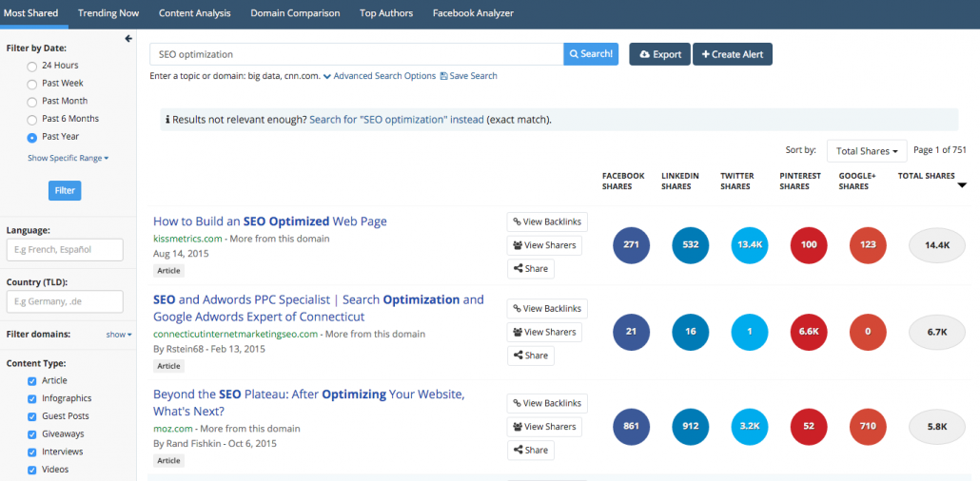Viewport: 980px width, 481px height.
Task: Click the Export button
Action: click(660, 54)
